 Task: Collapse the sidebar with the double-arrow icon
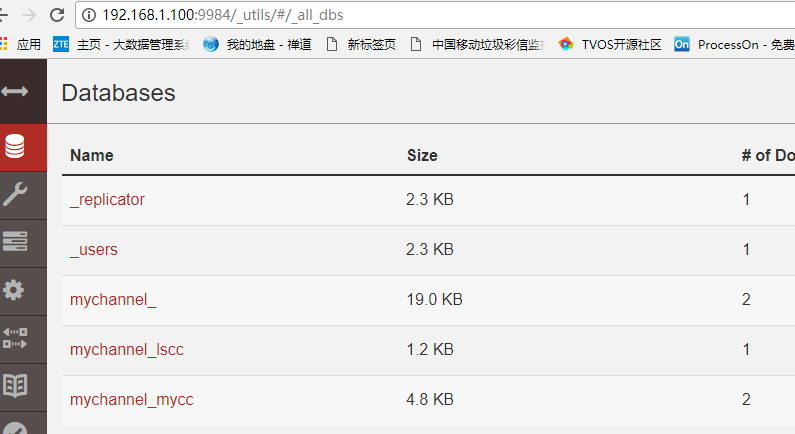pos(15,91)
